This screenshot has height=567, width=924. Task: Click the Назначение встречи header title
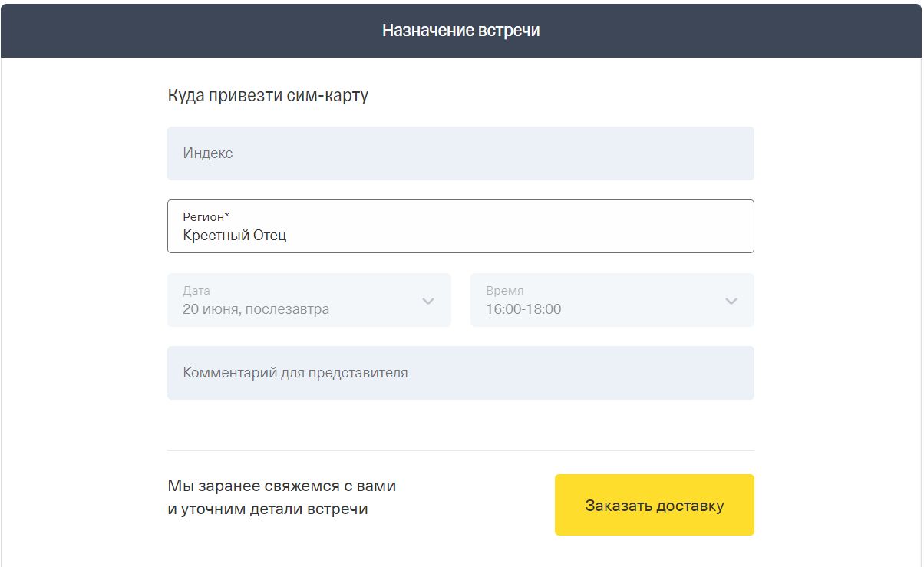[x=461, y=31]
